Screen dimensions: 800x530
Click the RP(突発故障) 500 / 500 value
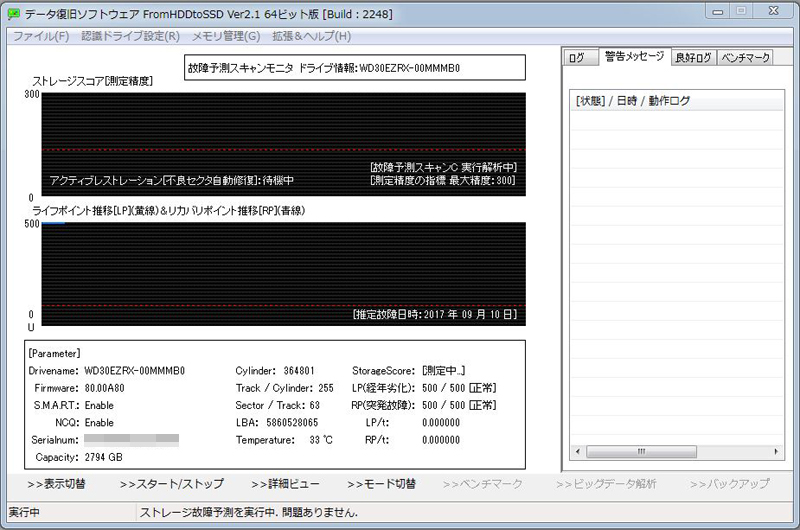(x=459, y=406)
